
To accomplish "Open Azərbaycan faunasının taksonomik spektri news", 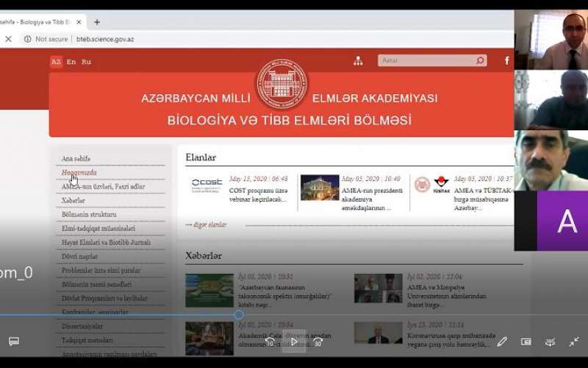I will click(285, 296).
